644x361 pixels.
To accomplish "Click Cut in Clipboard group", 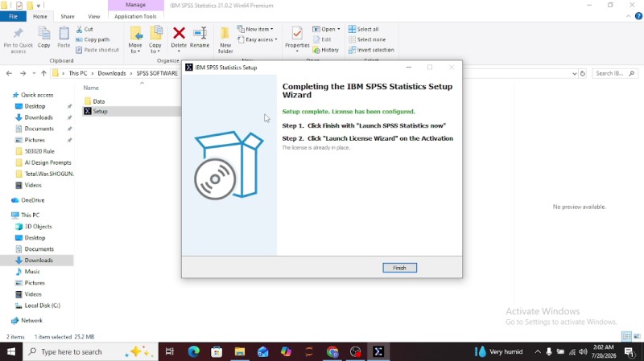I will 85,29.
